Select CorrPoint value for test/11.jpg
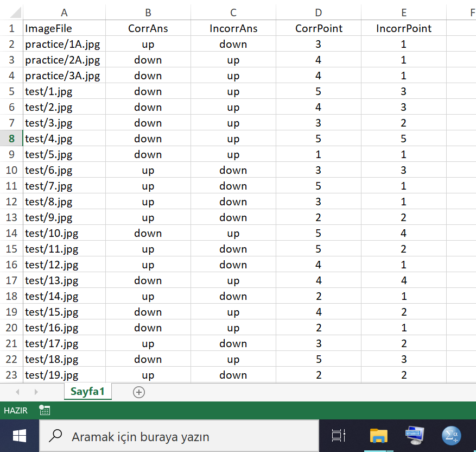Viewport: 476px width, 452px height. [x=319, y=249]
